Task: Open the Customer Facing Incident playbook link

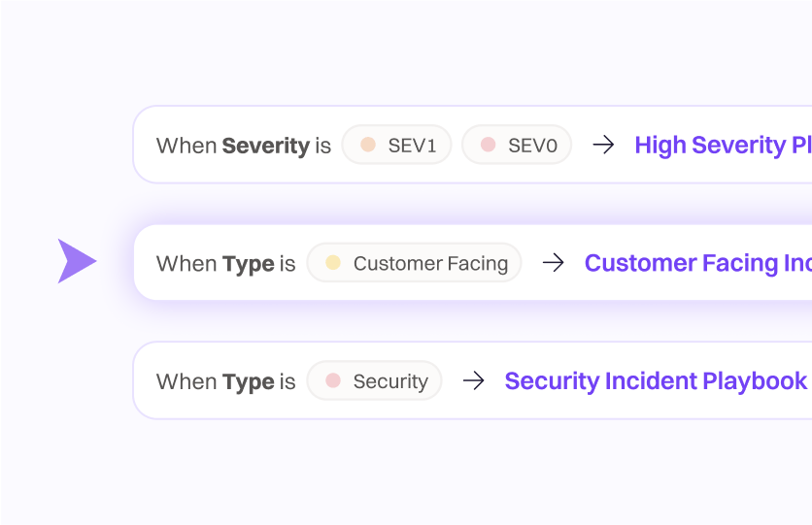Action: tap(695, 263)
